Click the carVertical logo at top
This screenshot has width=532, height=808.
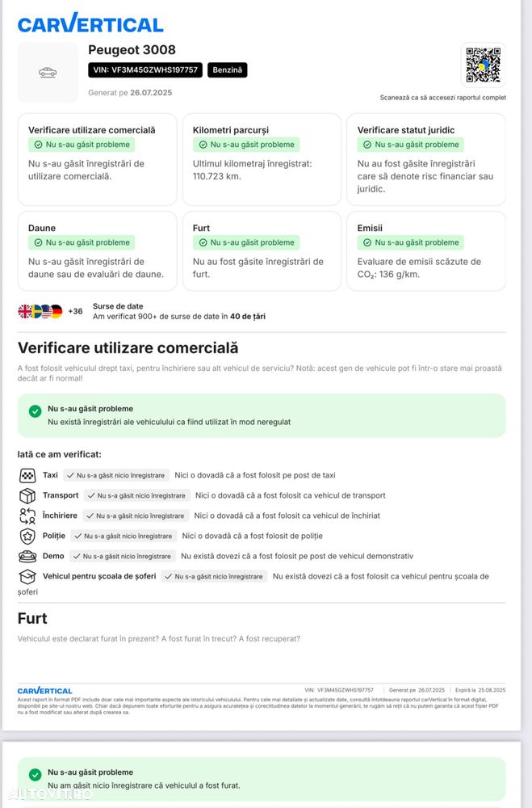[90, 24]
